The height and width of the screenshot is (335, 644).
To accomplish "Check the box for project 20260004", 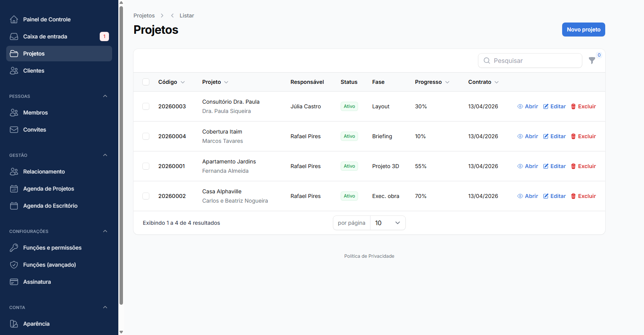I will 146,136.
